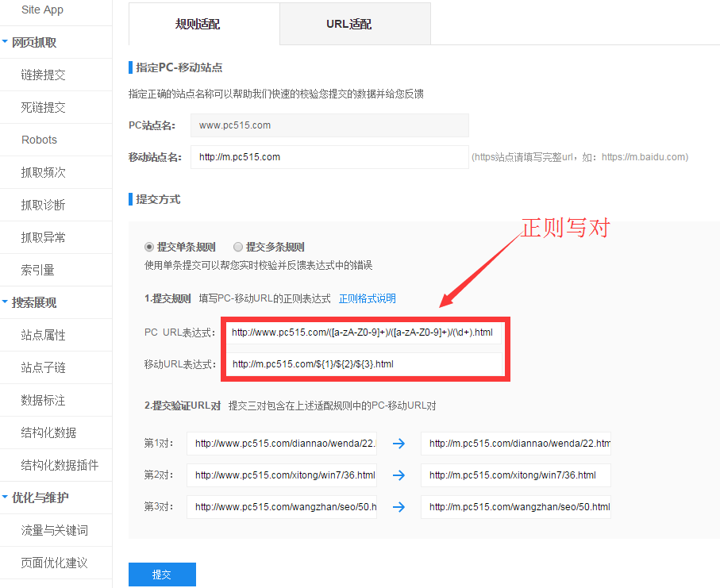Screen dimensions: 720x588
Task: Select 提交多条规则 radio button
Action: coord(238,247)
